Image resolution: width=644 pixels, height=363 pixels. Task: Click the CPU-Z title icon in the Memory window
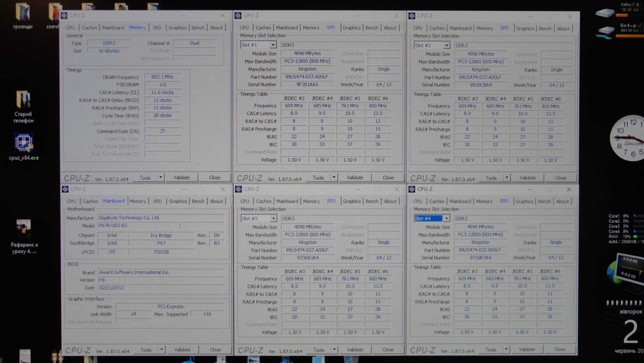click(64, 15)
